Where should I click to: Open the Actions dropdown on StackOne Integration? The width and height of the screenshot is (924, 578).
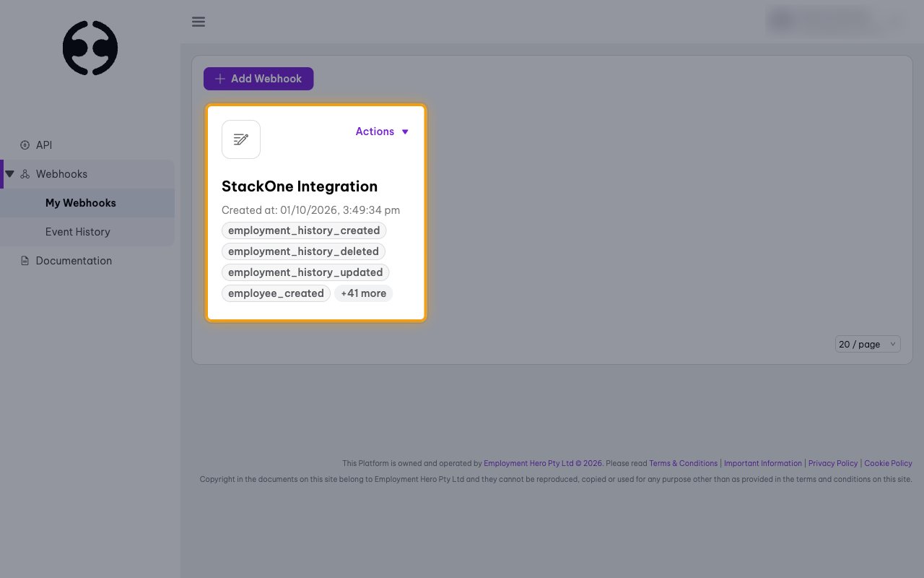[x=383, y=131]
